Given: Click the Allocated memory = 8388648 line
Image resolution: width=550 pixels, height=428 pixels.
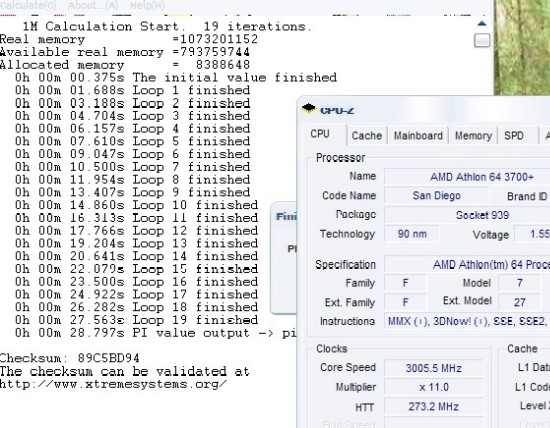Looking at the screenshot, I should pyautogui.click(x=125, y=65).
